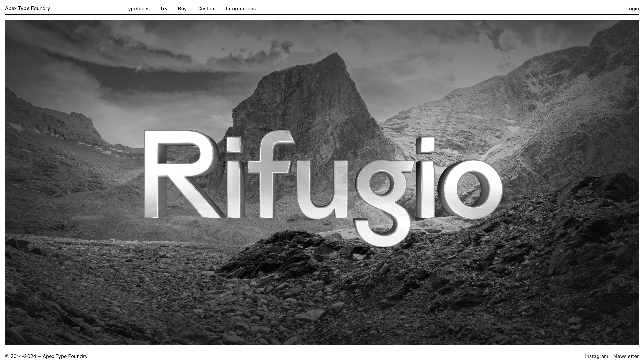The height and width of the screenshot is (362, 644).
Task: Open the Rifugio typeface hero image
Action: [x=322, y=182]
